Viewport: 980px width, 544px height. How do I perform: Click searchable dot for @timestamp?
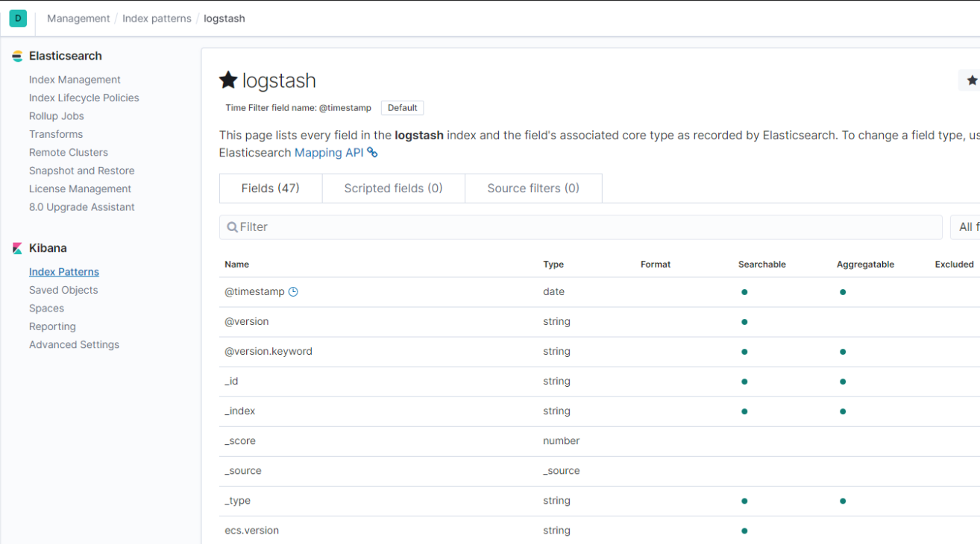pyautogui.click(x=744, y=292)
